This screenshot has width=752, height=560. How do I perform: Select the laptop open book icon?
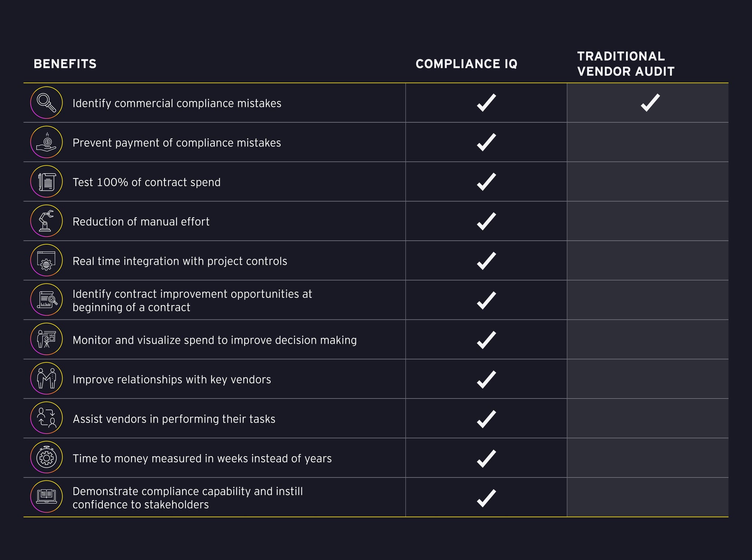point(46,497)
